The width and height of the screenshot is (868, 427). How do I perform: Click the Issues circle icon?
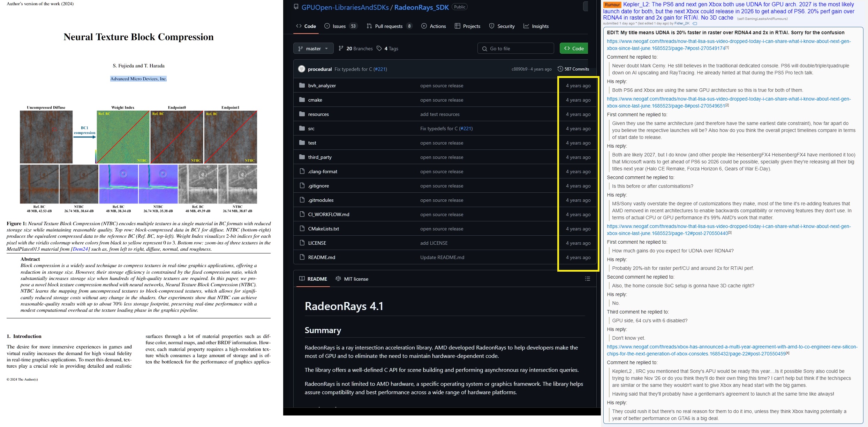327,26
